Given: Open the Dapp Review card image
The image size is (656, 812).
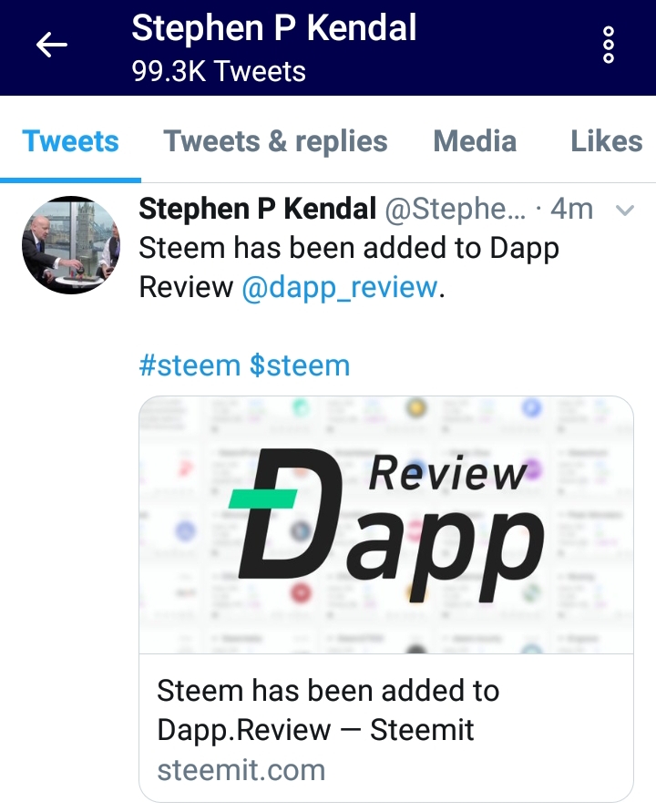Looking at the screenshot, I should [x=385, y=525].
